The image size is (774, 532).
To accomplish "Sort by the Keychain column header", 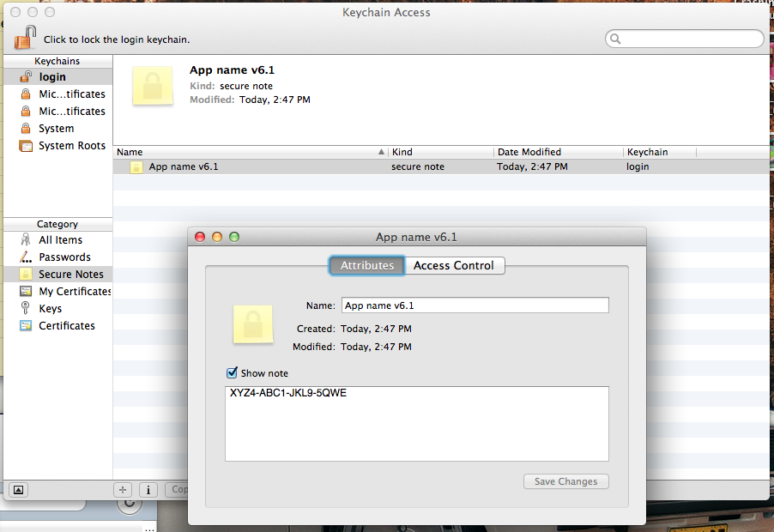I will pyautogui.click(x=660, y=152).
